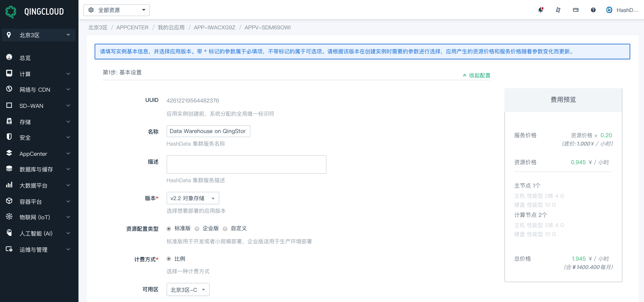This screenshot has height=302, width=644.
Task: Click the gear icon in 全部资源 selector
Action: [91, 10]
